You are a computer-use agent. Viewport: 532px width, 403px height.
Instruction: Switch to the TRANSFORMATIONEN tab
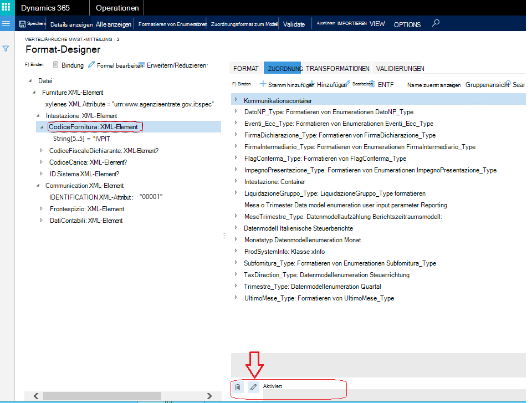tap(337, 68)
